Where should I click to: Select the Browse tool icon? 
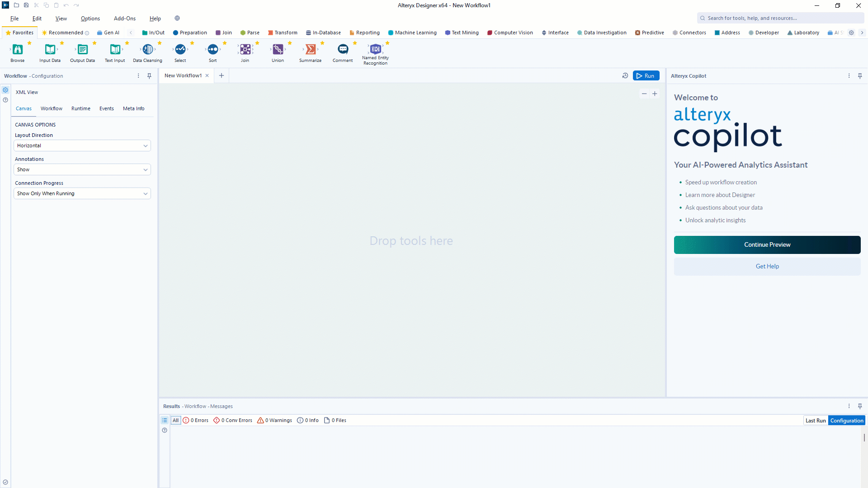(18, 49)
